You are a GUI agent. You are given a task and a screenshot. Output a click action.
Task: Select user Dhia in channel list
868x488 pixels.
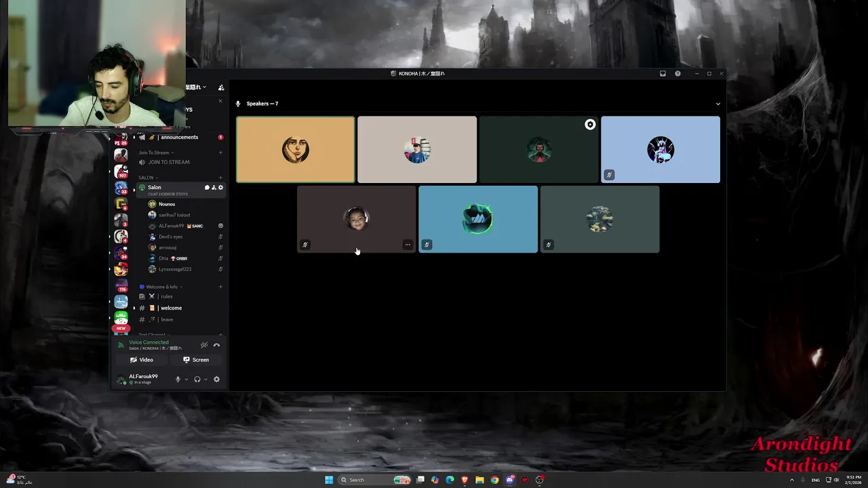point(163,258)
